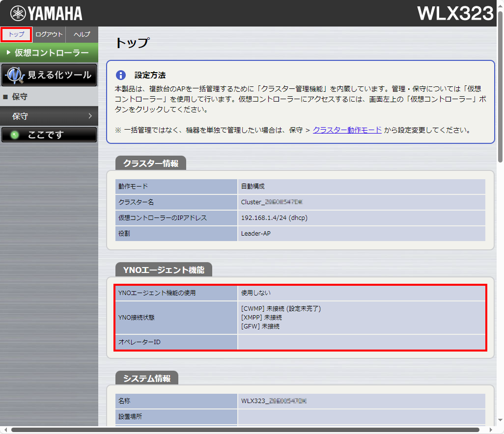The width and height of the screenshot is (504, 434).
Task: Click the horizontal scrollbar thumb at the bottom
Action: tap(246, 430)
